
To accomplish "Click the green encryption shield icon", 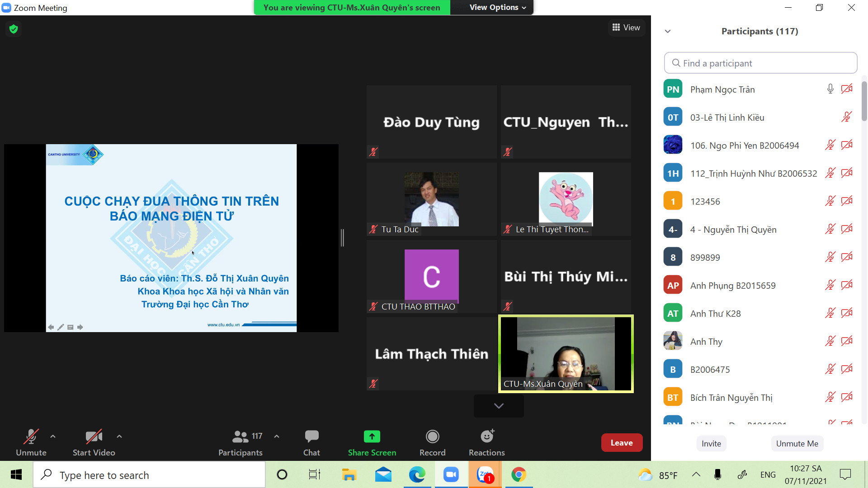I will coord(14,29).
